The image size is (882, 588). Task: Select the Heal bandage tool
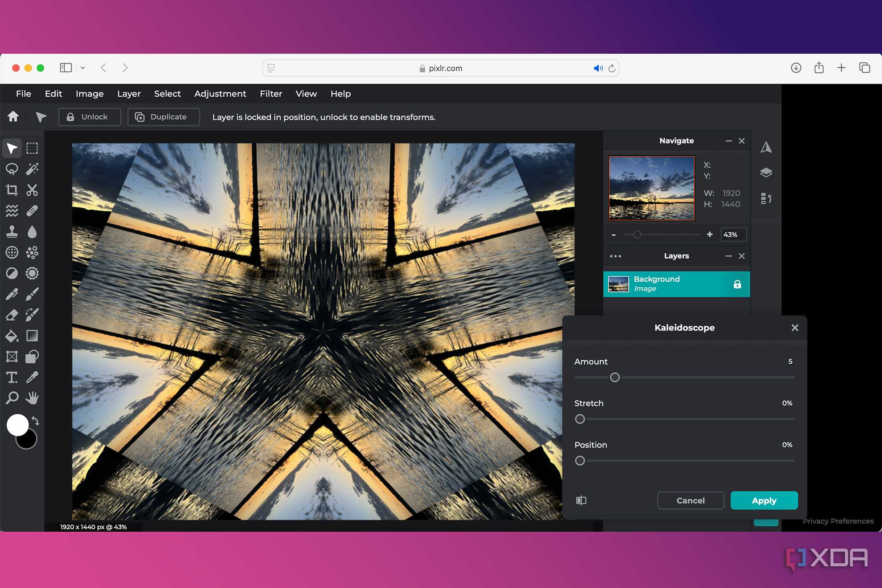point(32,210)
